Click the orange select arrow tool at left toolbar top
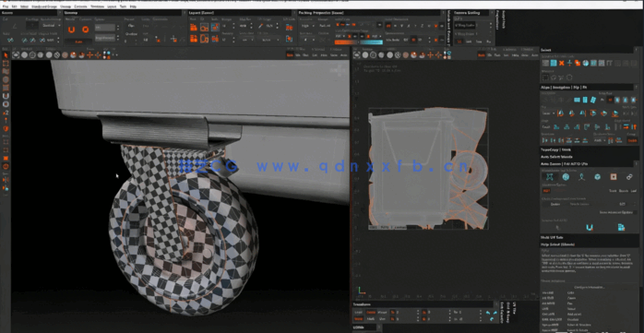Viewport: 644px width, 333px height. (x=6, y=55)
